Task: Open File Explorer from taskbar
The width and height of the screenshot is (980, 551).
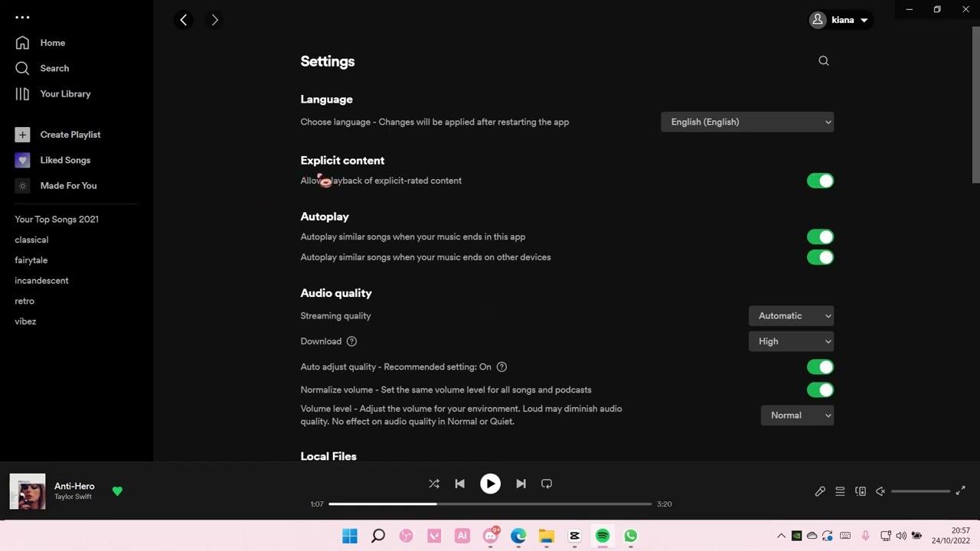Action: 546,536
